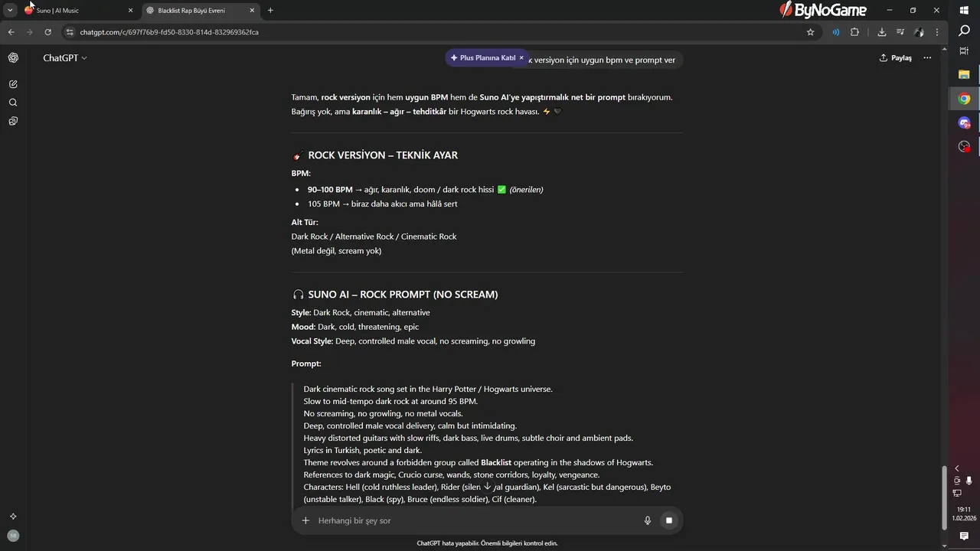Open the Windows notification center
This screenshot has width=980, height=551.
[964, 536]
